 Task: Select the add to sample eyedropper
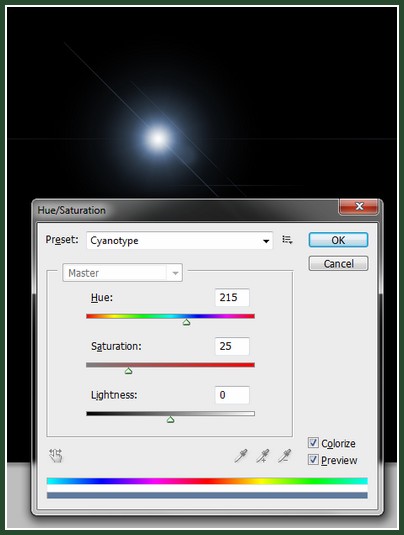coord(263,456)
